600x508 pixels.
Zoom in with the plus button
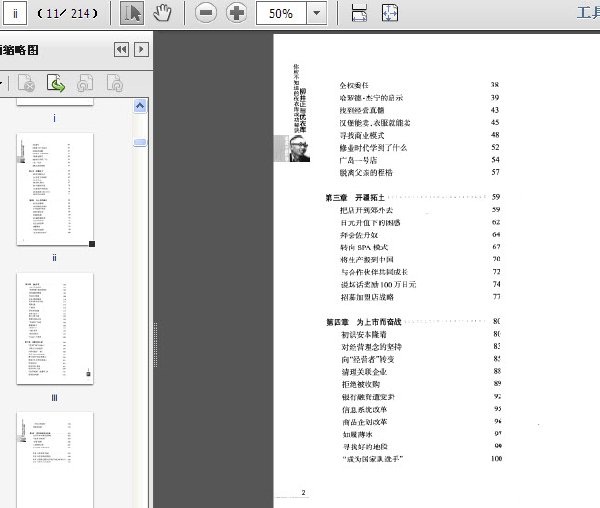tap(236, 13)
